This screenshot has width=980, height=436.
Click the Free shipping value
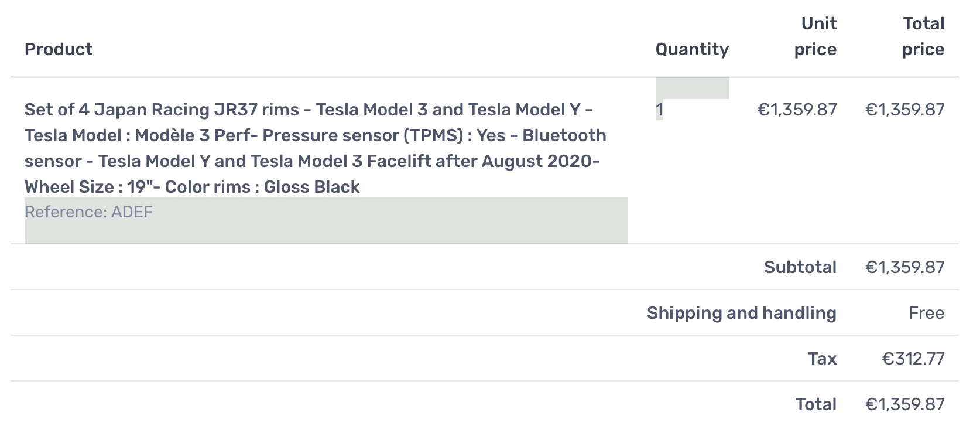coord(927,313)
